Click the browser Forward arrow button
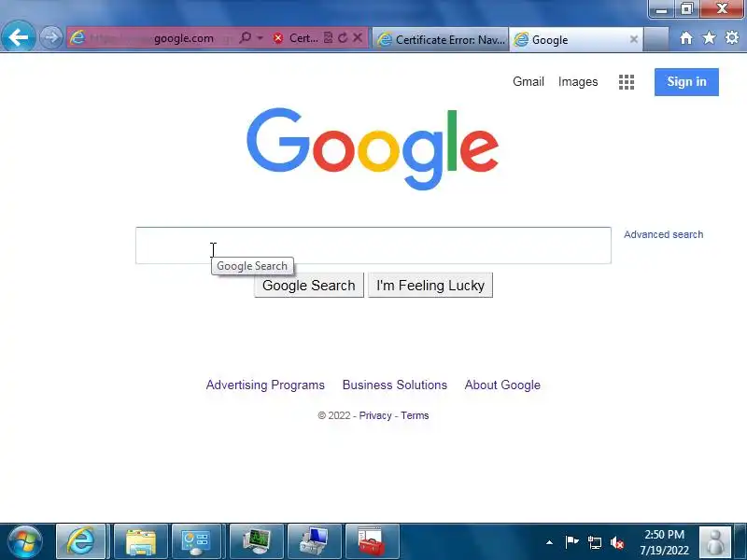Viewport: 747px width, 560px height. 50,37
